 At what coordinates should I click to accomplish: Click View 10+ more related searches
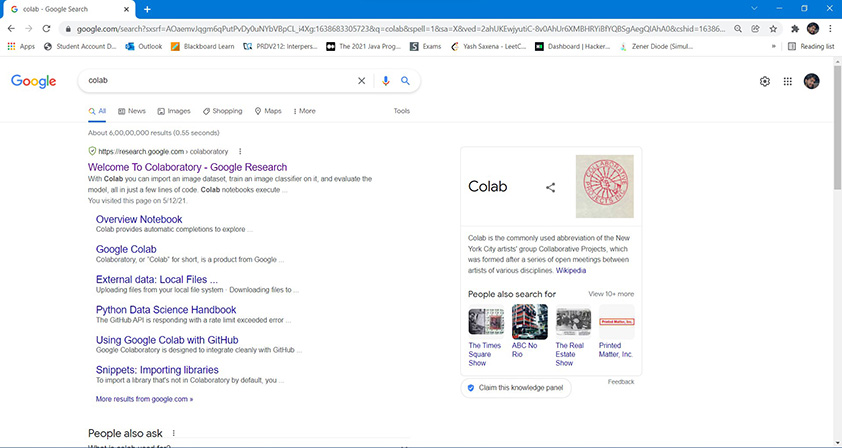(611, 294)
